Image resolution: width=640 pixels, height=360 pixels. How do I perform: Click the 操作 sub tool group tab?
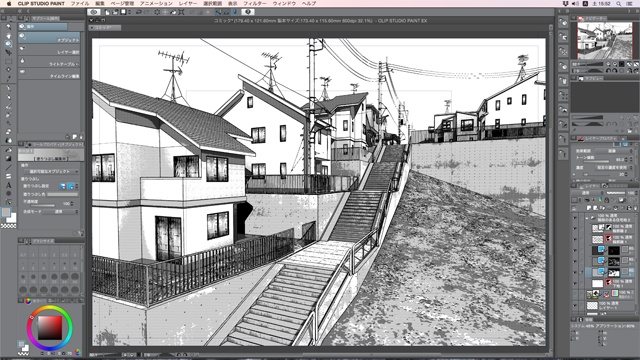(x=42, y=27)
